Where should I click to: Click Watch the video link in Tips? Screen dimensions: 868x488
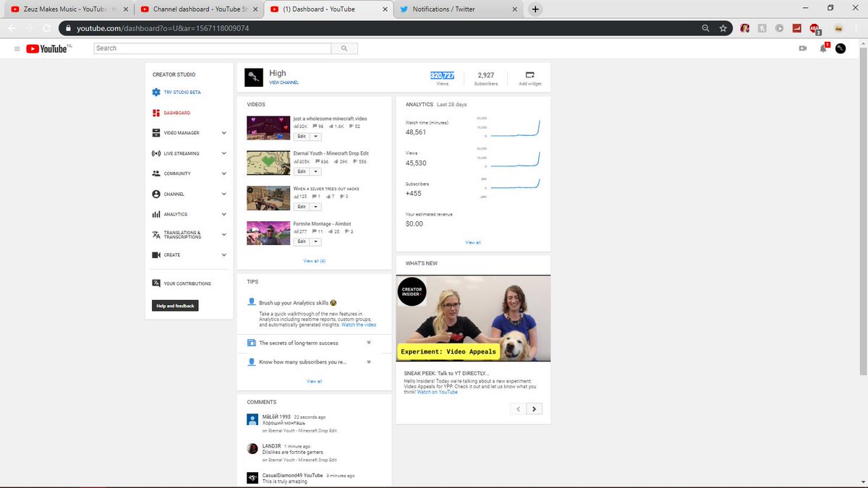tap(359, 325)
